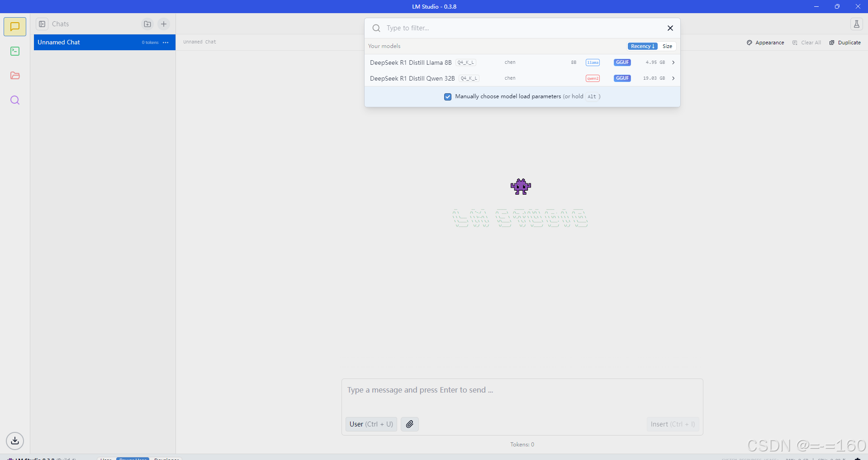The image size is (868, 460).
Task: Duplicate the current chat
Action: (x=845, y=43)
